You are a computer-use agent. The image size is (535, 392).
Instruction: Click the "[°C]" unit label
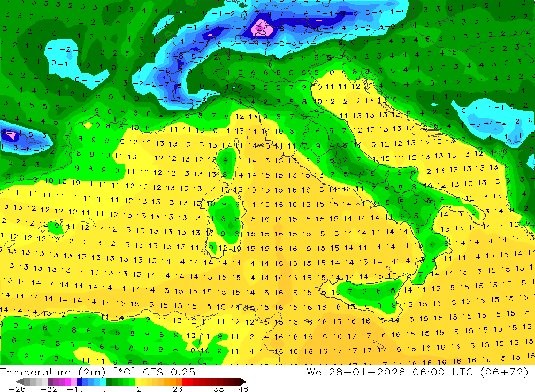pos(124,372)
